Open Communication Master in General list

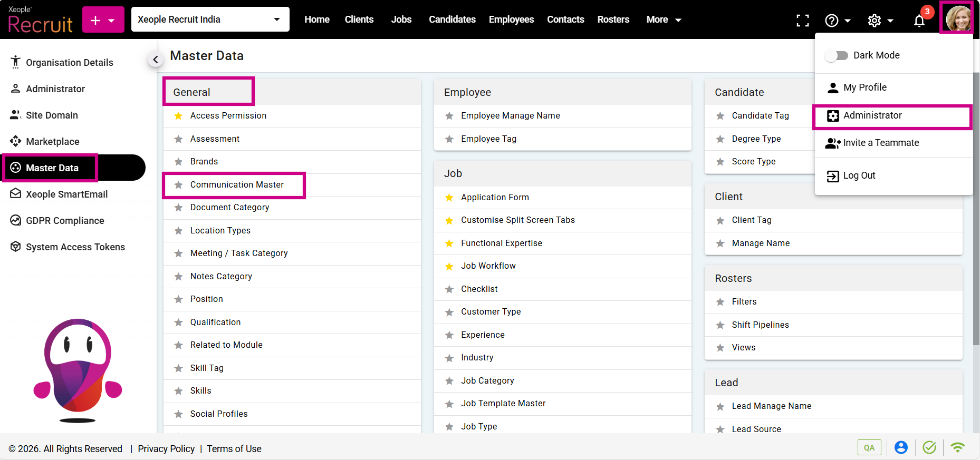[x=237, y=185]
